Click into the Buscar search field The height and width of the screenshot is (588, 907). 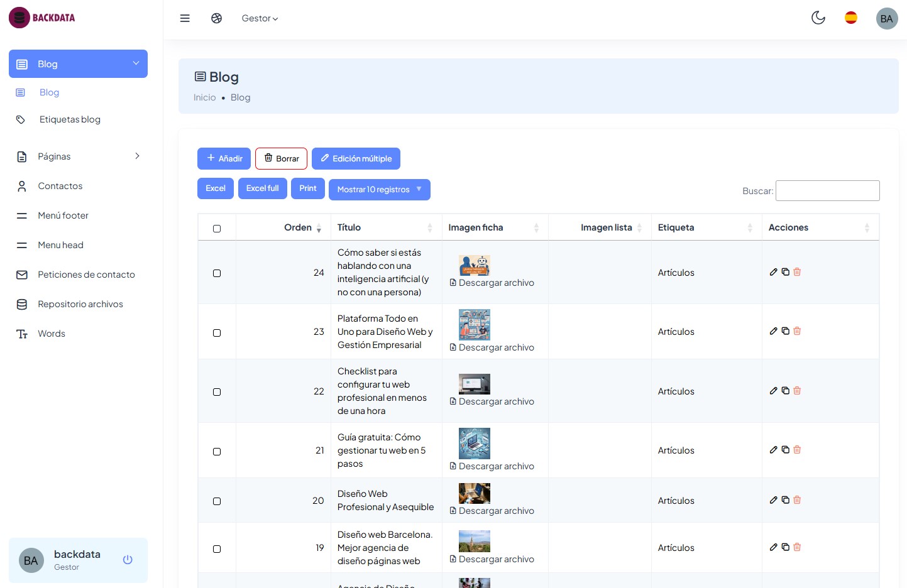tap(828, 191)
